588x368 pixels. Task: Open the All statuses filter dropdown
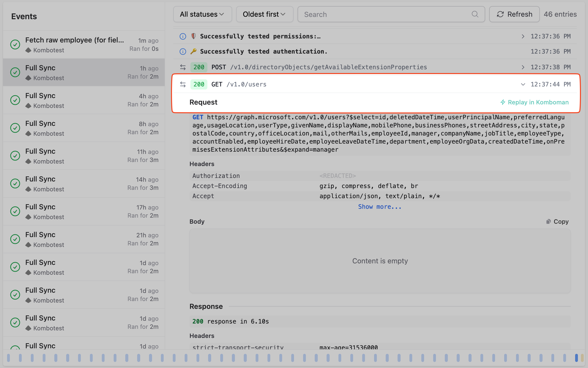coord(202,14)
